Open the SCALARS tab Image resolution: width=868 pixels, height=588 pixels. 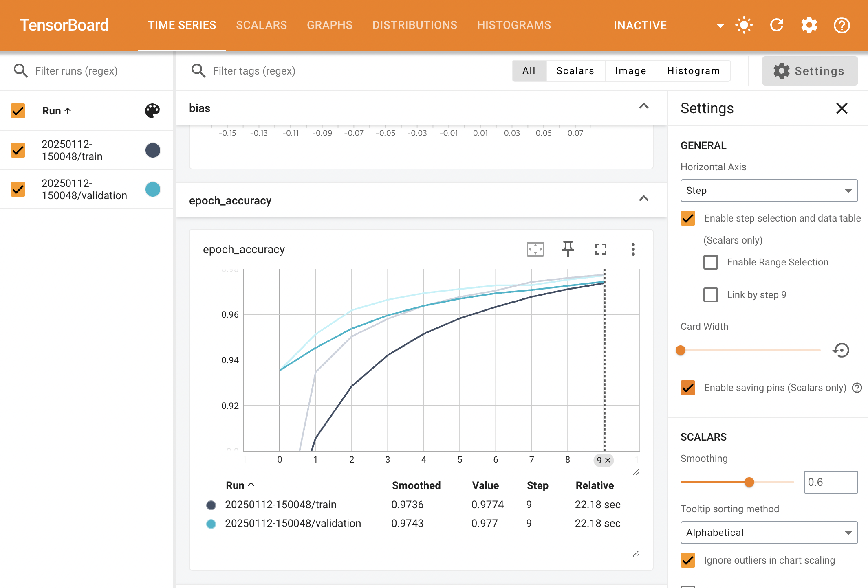point(262,25)
